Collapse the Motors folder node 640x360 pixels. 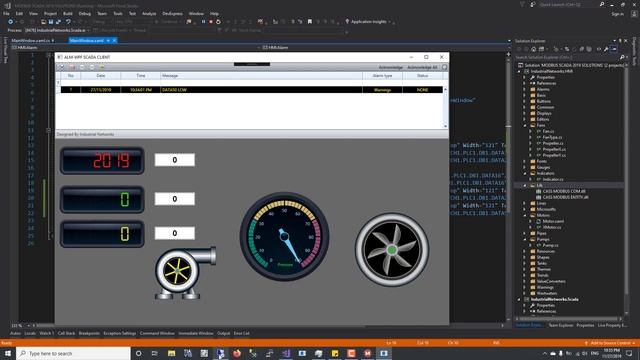(x=525, y=215)
